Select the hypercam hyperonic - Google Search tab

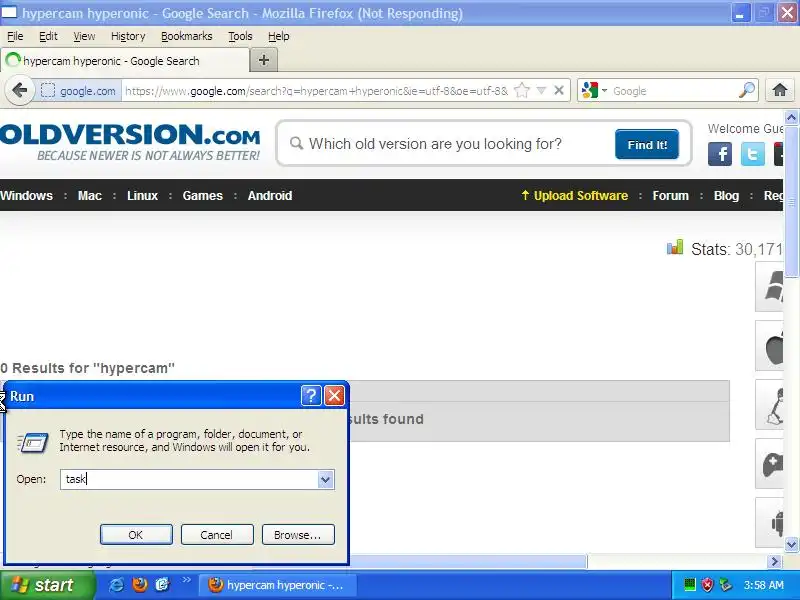click(x=125, y=61)
